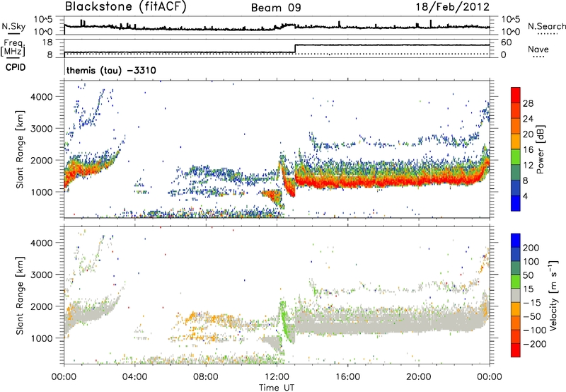Click the "16" power colorbar tick
Screen dimensions: 566x392
(x=528, y=150)
